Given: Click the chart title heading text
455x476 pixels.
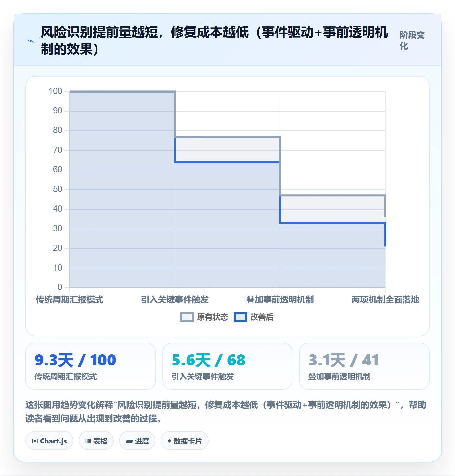Looking at the screenshot, I should (x=214, y=41).
